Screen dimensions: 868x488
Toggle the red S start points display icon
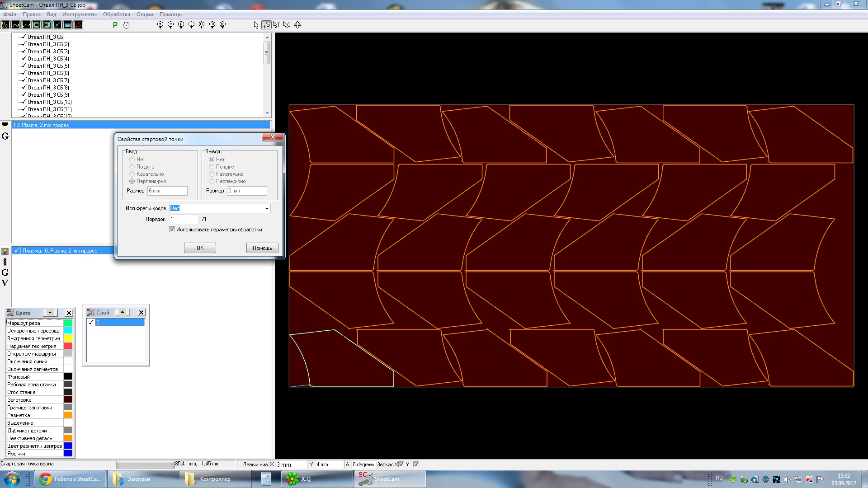(78, 25)
